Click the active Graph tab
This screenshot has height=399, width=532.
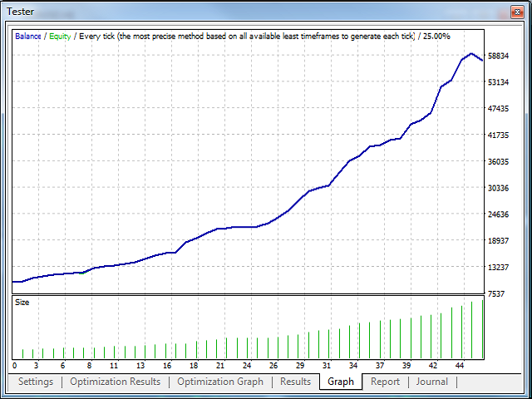(x=341, y=382)
